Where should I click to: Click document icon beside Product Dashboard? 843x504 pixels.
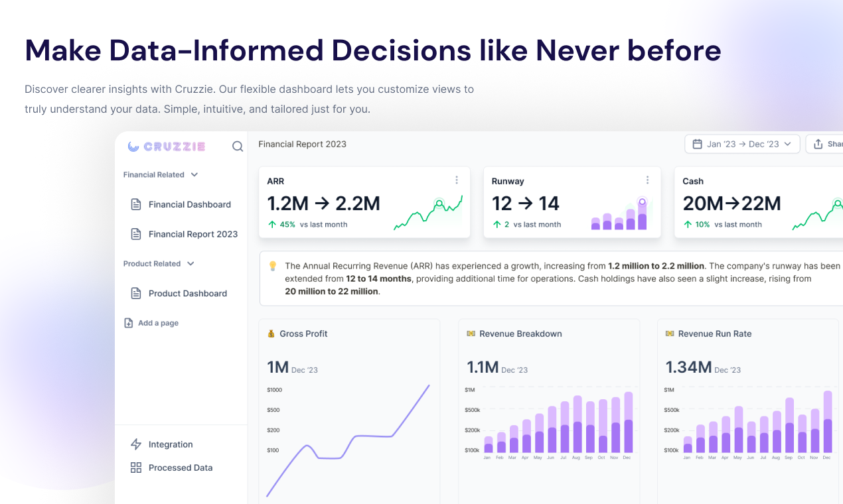[x=136, y=293]
